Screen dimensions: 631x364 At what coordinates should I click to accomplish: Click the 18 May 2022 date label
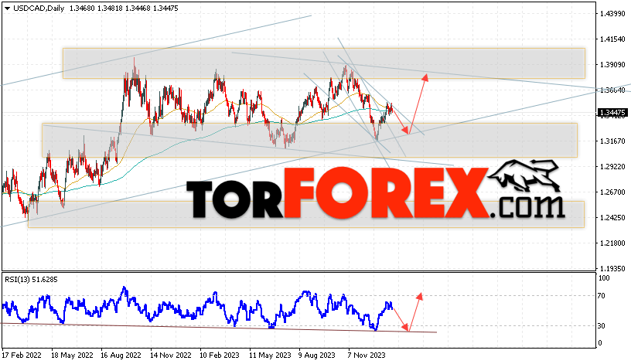(72, 355)
